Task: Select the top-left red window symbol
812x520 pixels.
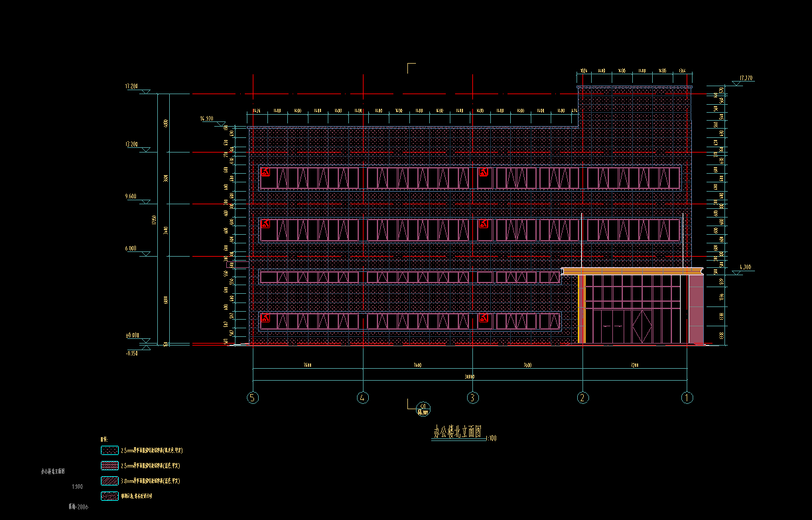Action: click(265, 172)
